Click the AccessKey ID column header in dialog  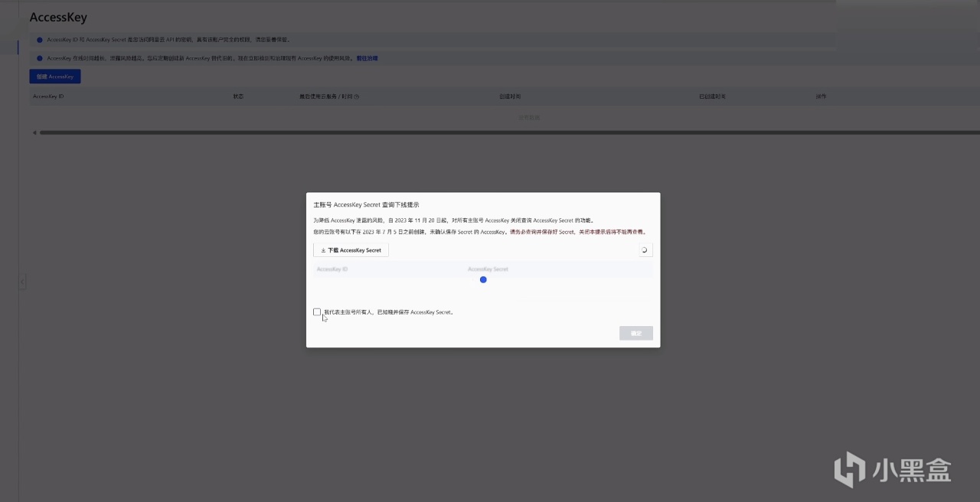(x=332, y=269)
